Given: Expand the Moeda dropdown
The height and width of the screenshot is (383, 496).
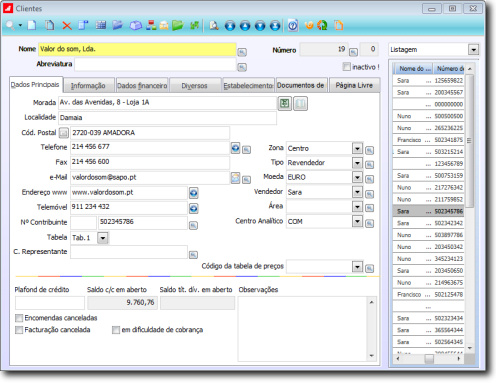Looking at the screenshot, I should (357, 177).
